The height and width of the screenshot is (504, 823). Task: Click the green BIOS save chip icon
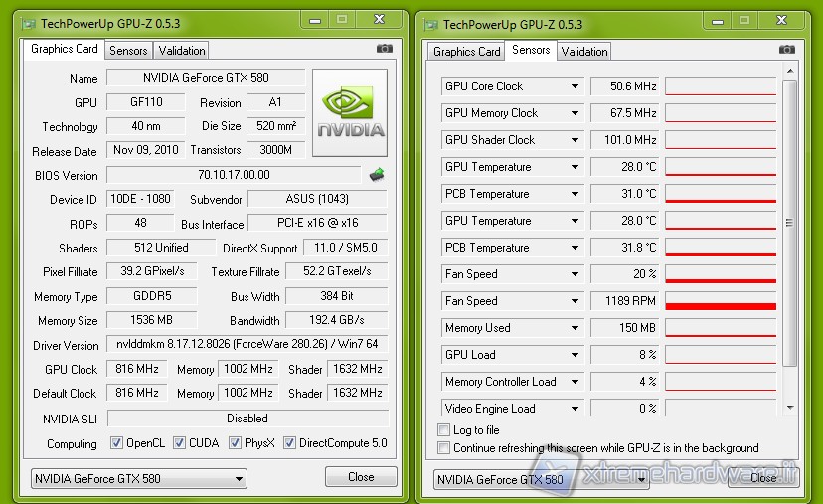click(377, 175)
